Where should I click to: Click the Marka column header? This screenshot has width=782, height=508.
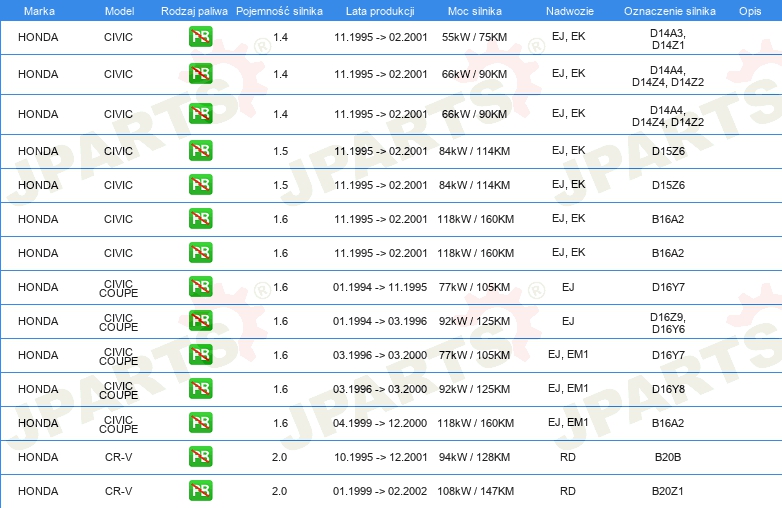point(39,11)
